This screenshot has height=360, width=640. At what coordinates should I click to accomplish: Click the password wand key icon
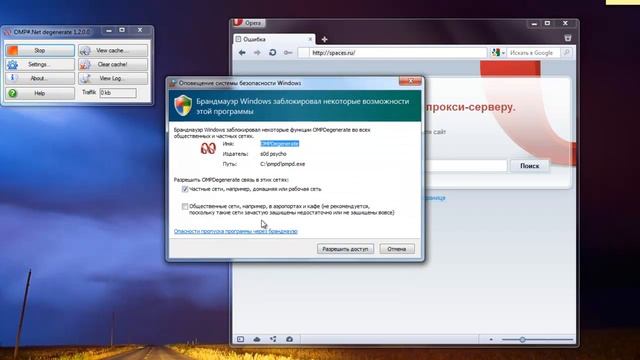point(288,53)
